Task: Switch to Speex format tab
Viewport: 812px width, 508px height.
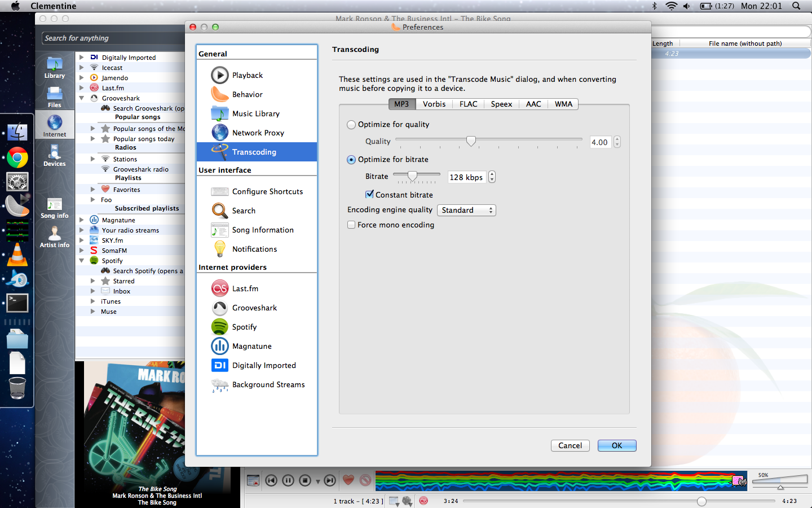Action: (501, 104)
